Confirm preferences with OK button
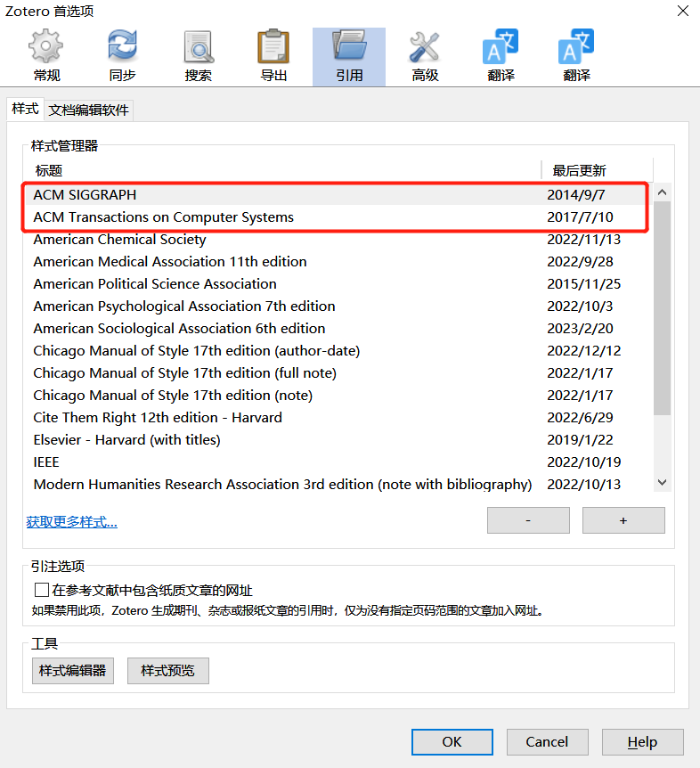This screenshot has height=768, width=700. pos(452,742)
